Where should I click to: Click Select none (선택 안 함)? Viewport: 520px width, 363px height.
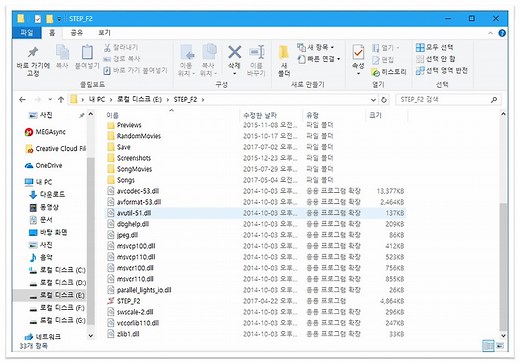[435, 59]
